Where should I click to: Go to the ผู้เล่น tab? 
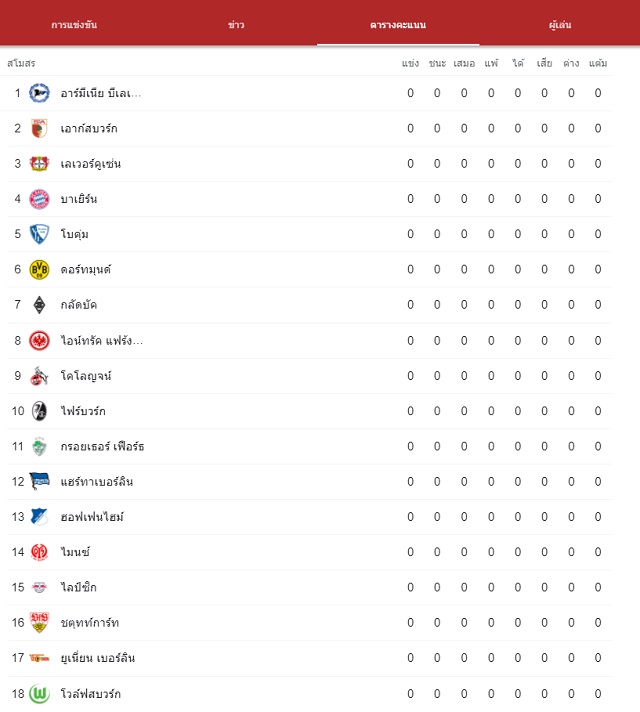(x=560, y=25)
